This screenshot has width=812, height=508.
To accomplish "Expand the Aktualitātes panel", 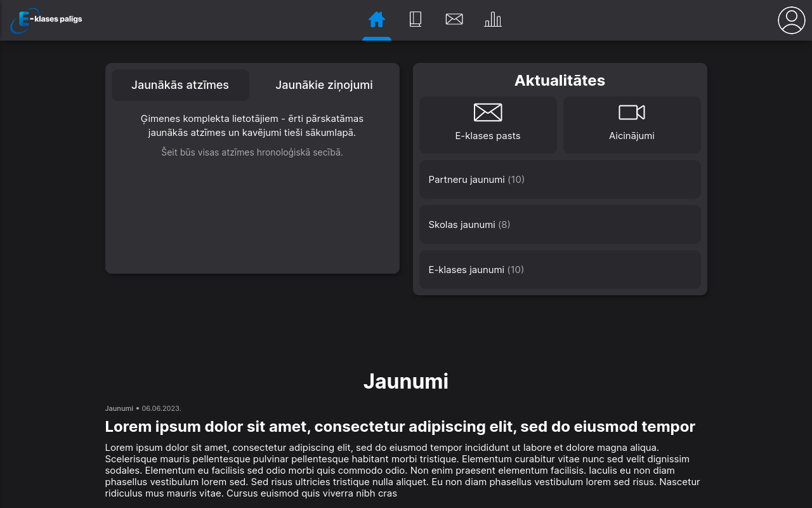I will 560,80.
